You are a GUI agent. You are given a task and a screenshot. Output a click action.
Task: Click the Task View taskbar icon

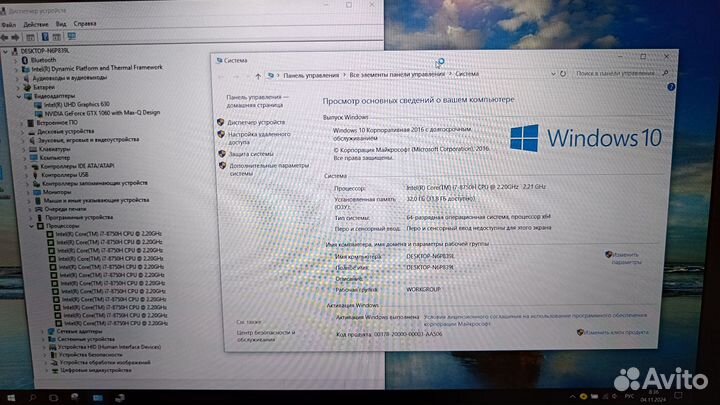tap(53, 398)
